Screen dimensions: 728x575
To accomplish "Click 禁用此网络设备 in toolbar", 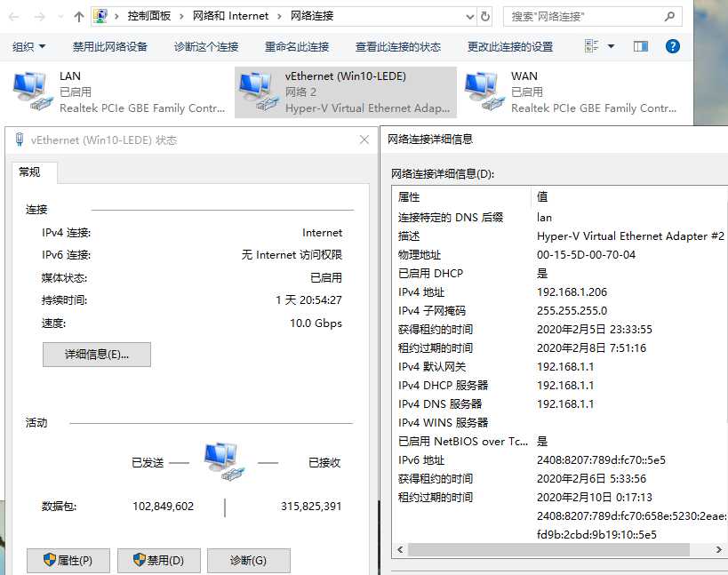I will 110,46.
